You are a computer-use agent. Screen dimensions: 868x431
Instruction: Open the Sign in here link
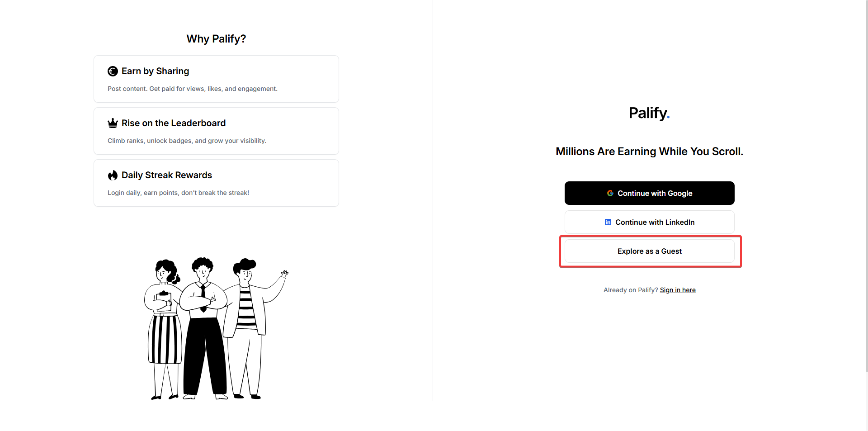coord(677,290)
